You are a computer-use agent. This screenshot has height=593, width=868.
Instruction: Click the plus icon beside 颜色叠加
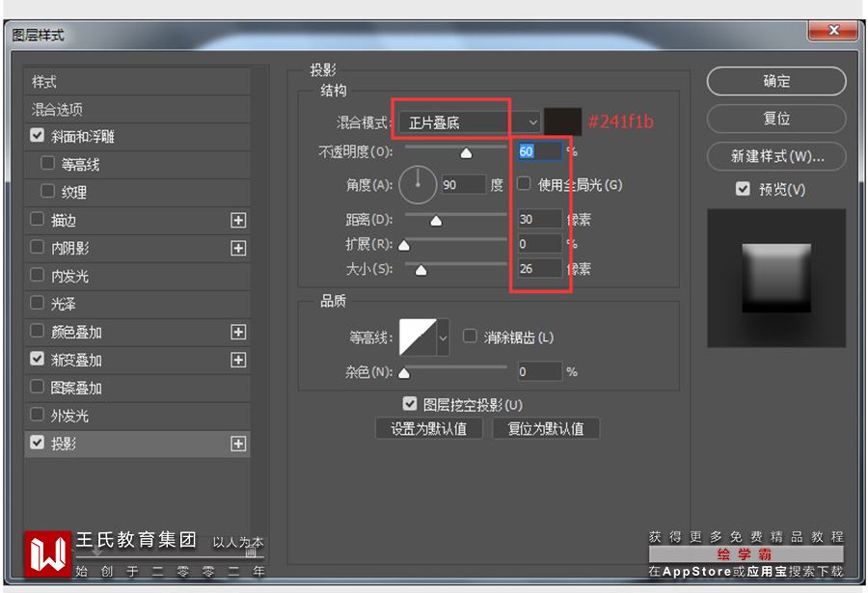pyautogui.click(x=238, y=332)
